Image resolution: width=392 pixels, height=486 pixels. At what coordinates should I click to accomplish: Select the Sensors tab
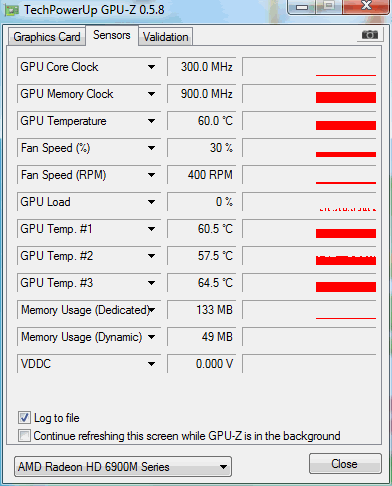[112, 35]
